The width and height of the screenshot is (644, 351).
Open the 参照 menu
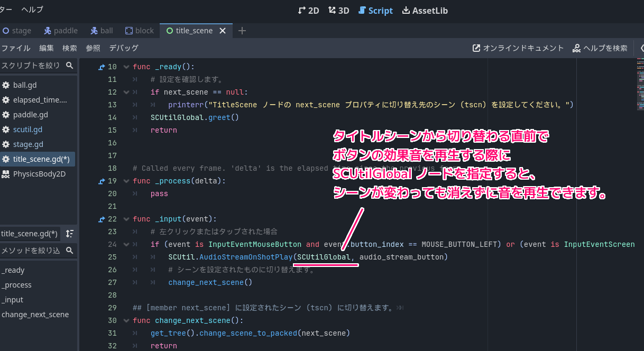tap(93, 48)
